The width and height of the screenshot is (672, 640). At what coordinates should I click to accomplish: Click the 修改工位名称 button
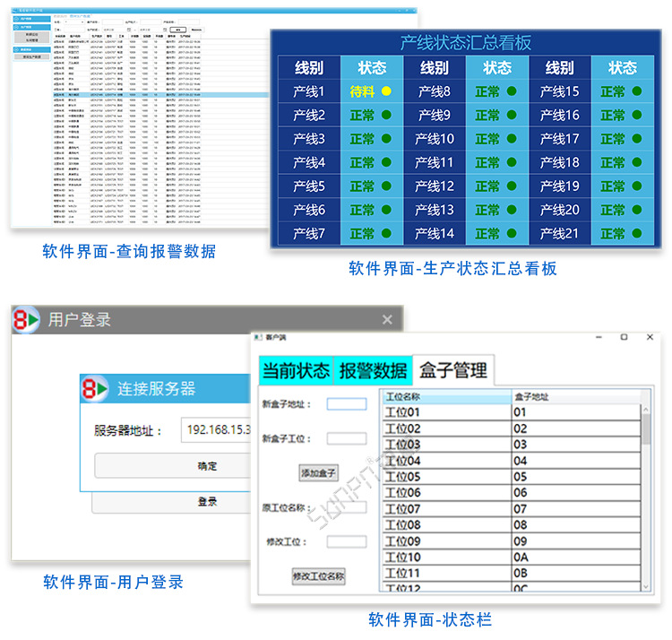(x=318, y=576)
